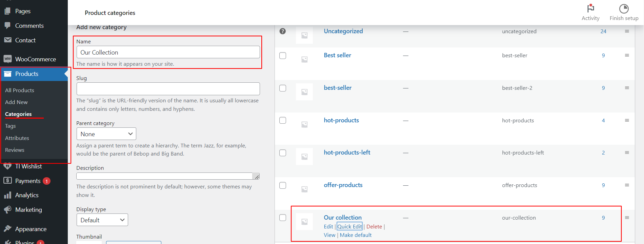Click the Best seller category thumbnail placeholder
Image resolution: width=644 pixels, height=244 pixels.
pos(304,59)
